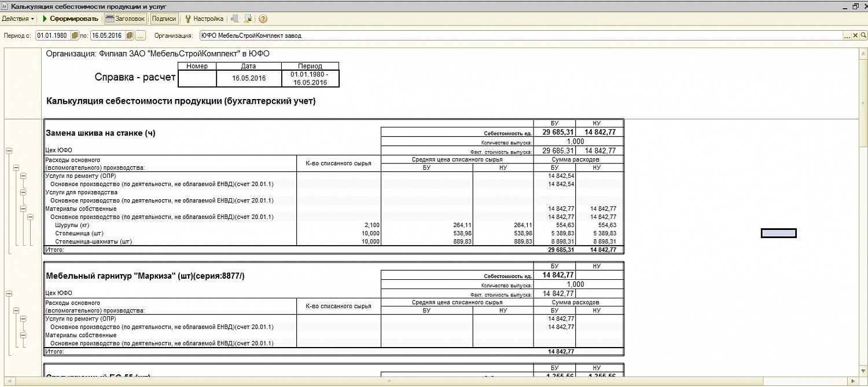The height and width of the screenshot is (387, 868).
Task: Collapse Маркиза table's Расходы основного section
Action: (x=16, y=311)
